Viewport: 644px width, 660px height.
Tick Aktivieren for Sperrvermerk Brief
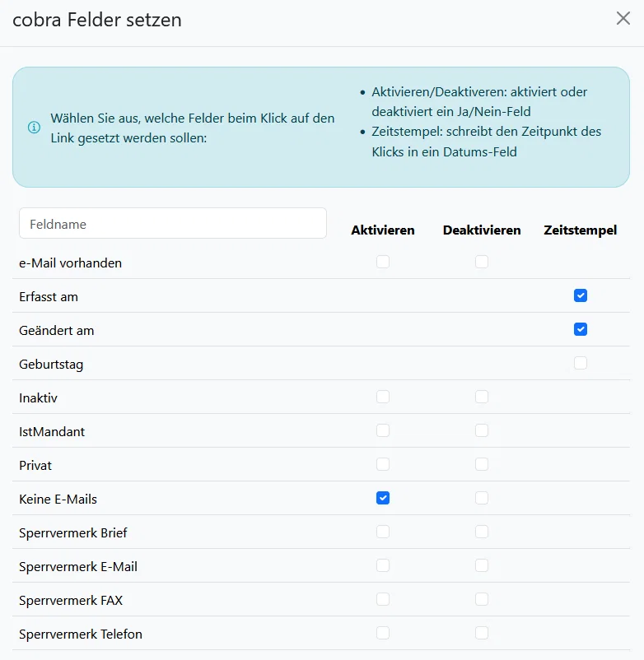click(383, 532)
